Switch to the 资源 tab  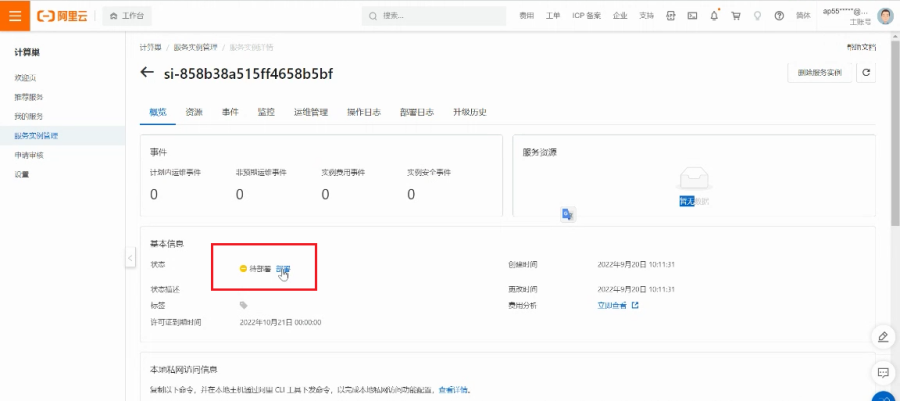point(194,112)
